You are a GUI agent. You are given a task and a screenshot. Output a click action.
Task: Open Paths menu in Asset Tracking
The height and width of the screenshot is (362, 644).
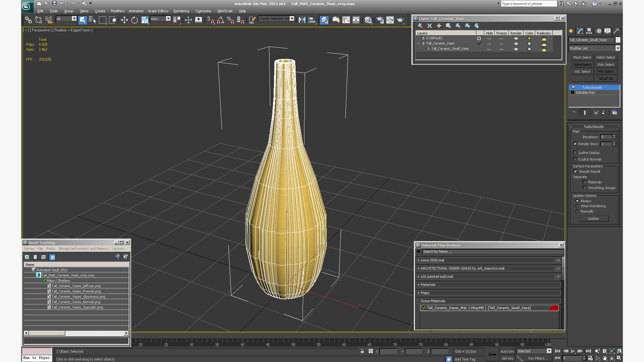click(x=51, y=249)
